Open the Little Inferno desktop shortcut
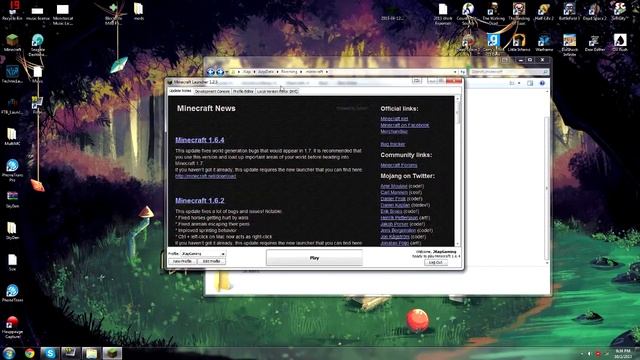The image size is (640, 360). (x=519, y=42)
